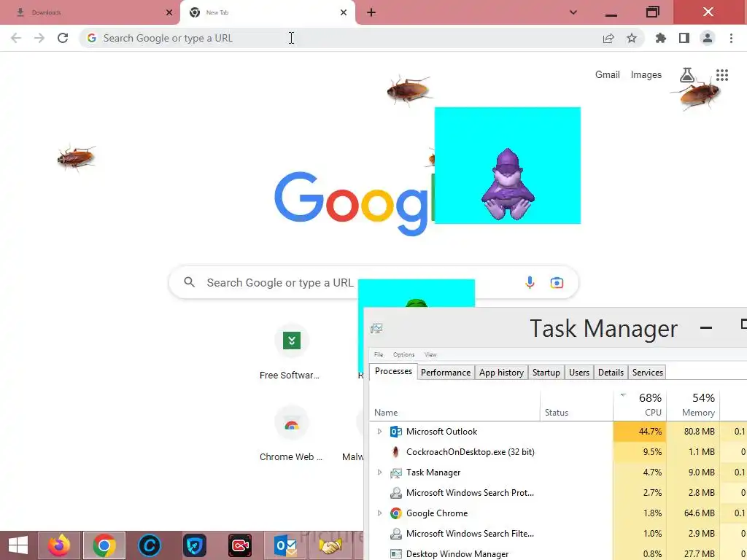Click the purple Bonzi character window
Image resolution: width=747 pixels, height=560 pixels.
click(508, 166)
